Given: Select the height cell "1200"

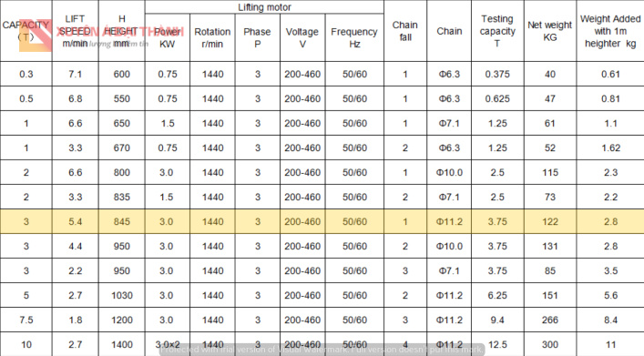Looking at the screenshot, I should click(x=121, y=320).
